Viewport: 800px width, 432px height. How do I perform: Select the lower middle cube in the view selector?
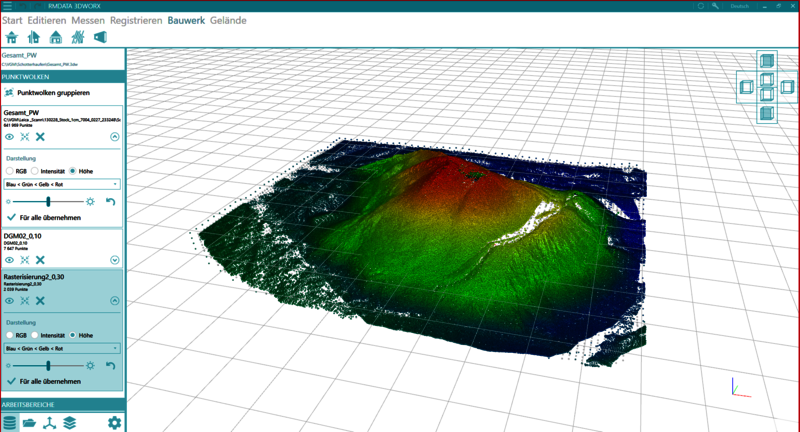(x=767, y=94)
